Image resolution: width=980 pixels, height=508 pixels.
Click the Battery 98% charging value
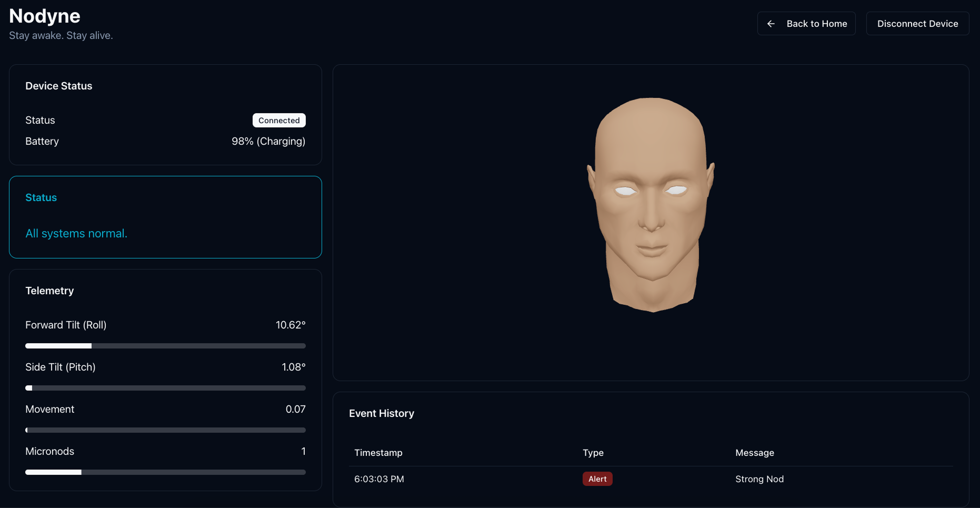tap(268, 141)
